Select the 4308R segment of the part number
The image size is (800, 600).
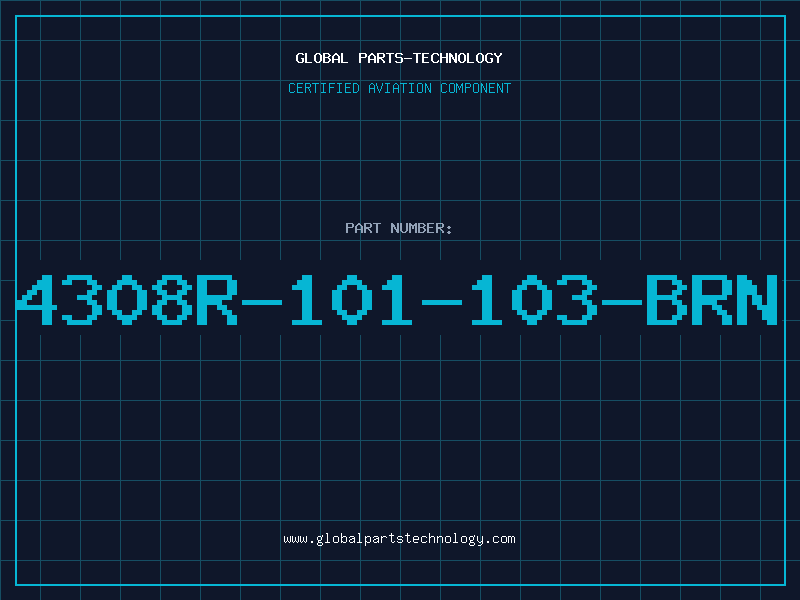coord(127,300)
